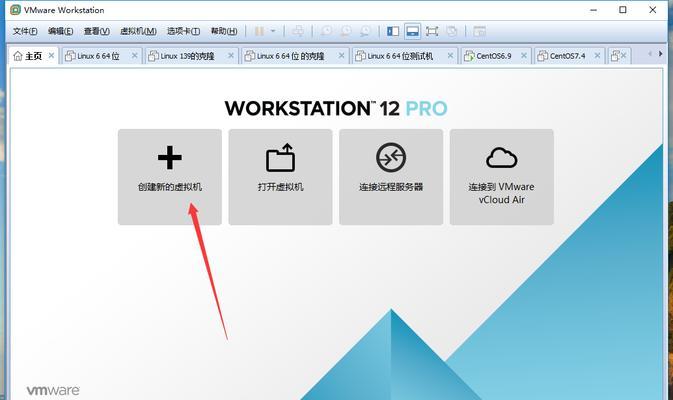This screenshot has width=673, height=400.
Task: Close the Linux 6 64 位测试机 tab
Action: pos(450,55)
